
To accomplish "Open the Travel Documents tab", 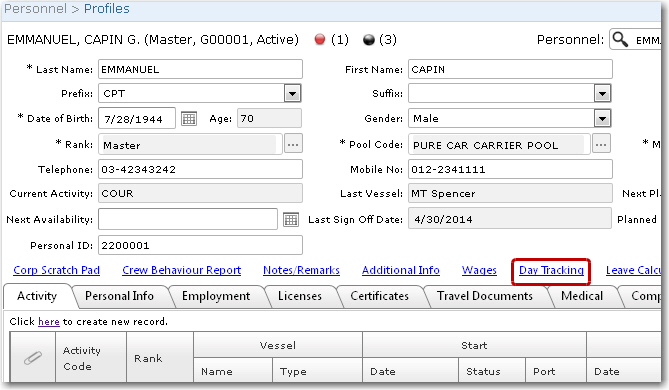I will [485, 296].
